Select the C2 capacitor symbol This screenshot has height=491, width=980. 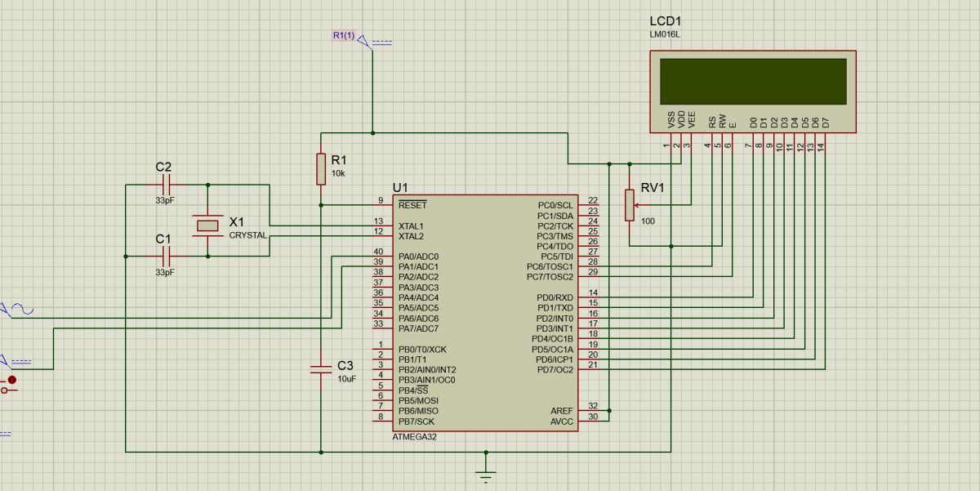(165, 185)
